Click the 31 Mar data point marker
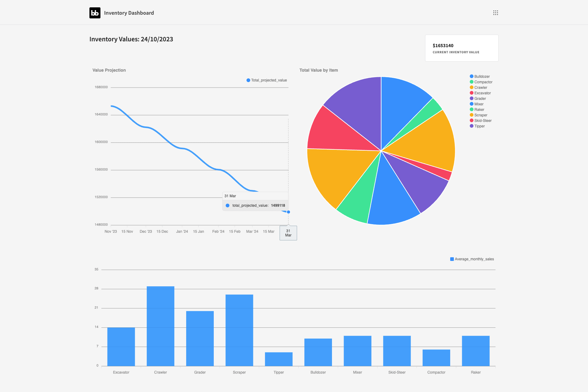Viewport: 588px width, 392px height. tap(288, 212)
